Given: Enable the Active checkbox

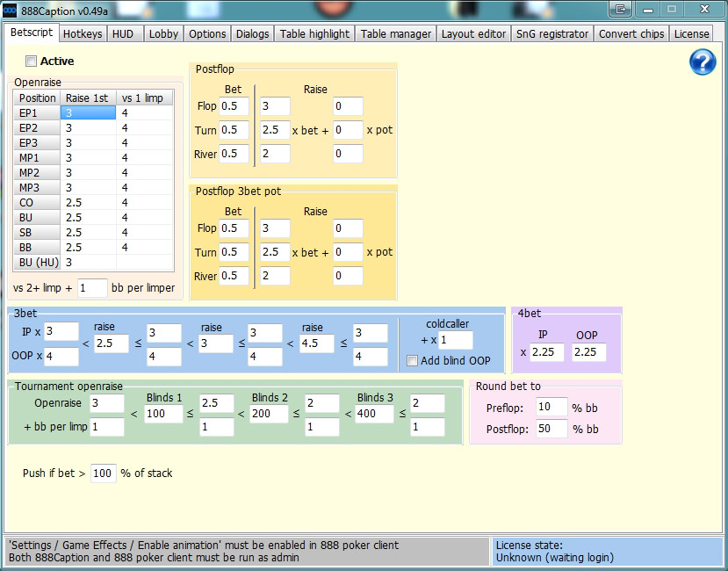Looking at the screenshot, I should tap(32, 61).
